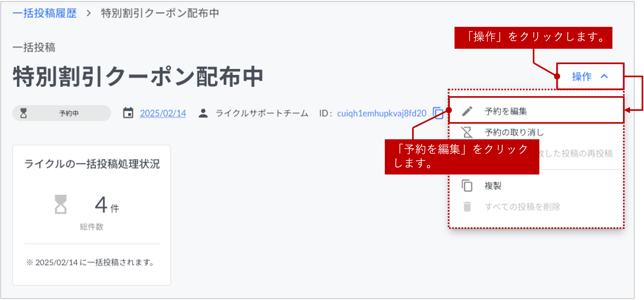Select the copy icon beside 複製
644x300 pixels.
click(467, 186)
